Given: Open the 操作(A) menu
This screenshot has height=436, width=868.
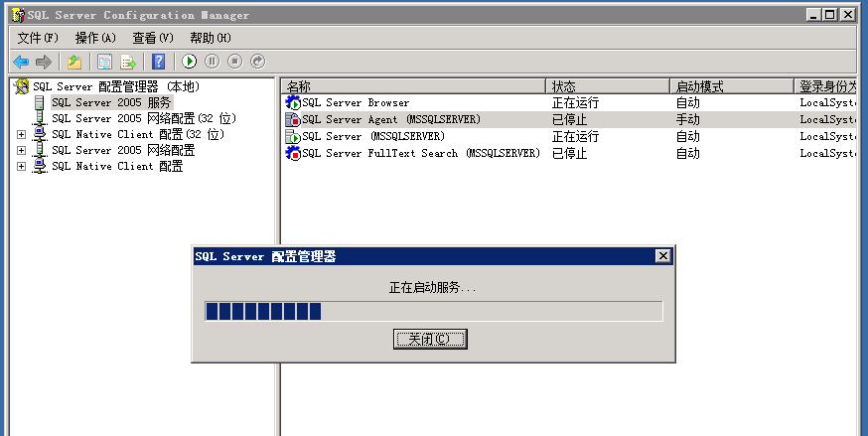Looking at the screenshot, I should [95, 38].
